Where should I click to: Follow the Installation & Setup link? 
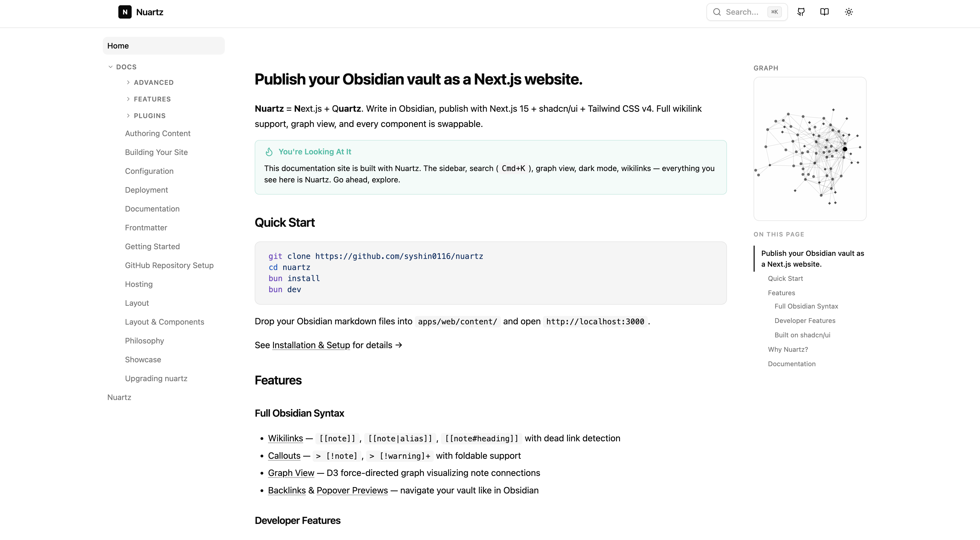point(311,345)
